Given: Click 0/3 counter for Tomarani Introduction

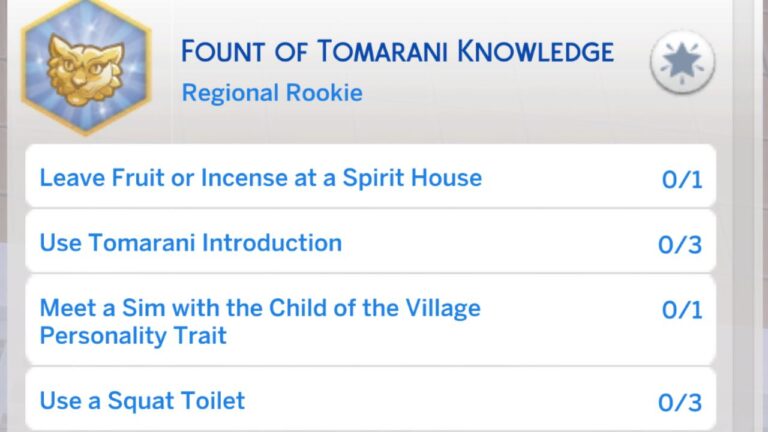Looking at the screenshot, I should coord(680,245).
